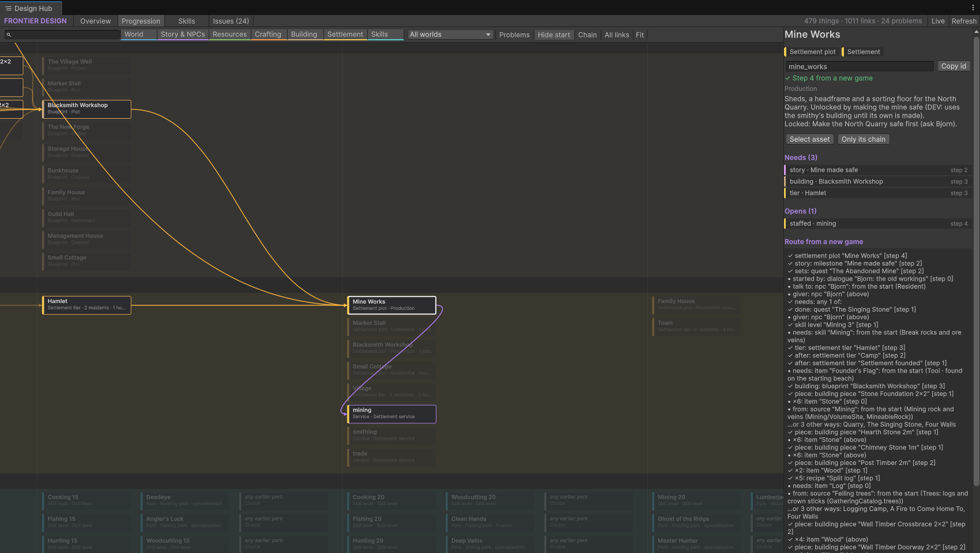Select the Deadeye perk node
The width and height of the screenshot is (980, 553).
[185, 501]
